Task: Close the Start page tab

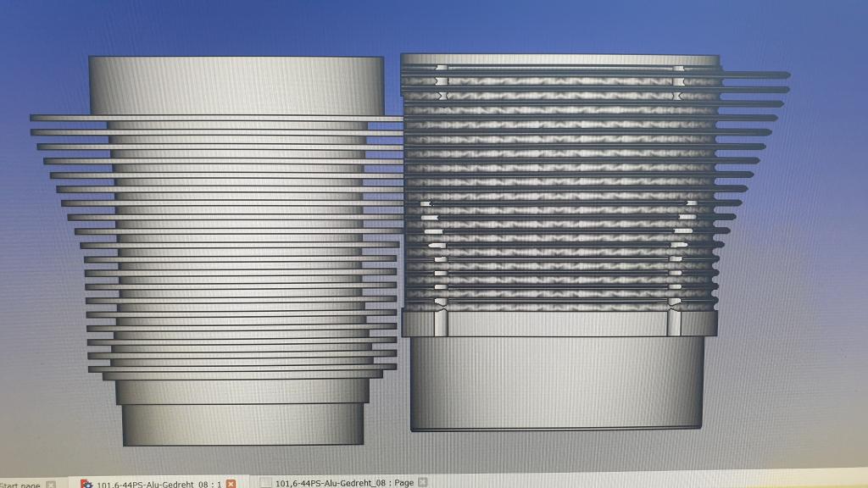Action: 51,485
